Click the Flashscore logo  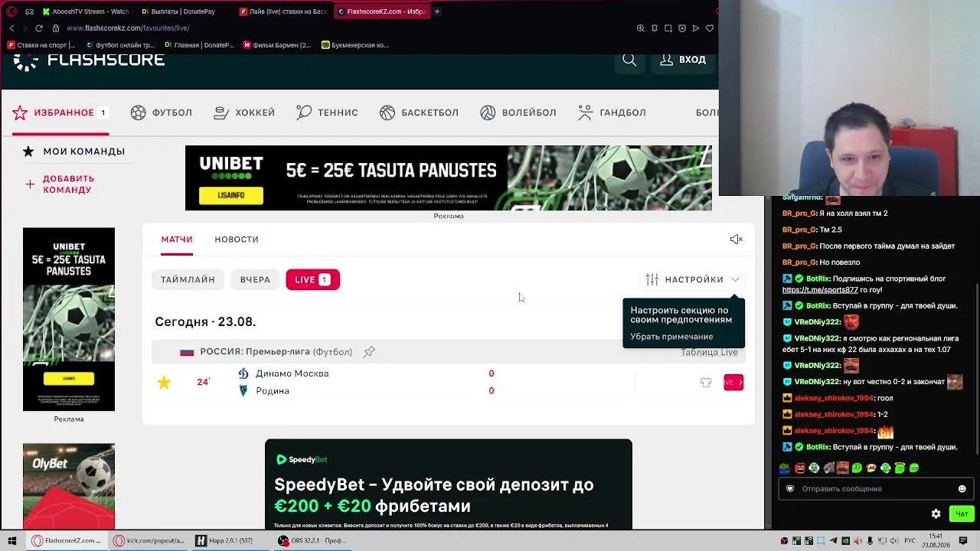90,60
